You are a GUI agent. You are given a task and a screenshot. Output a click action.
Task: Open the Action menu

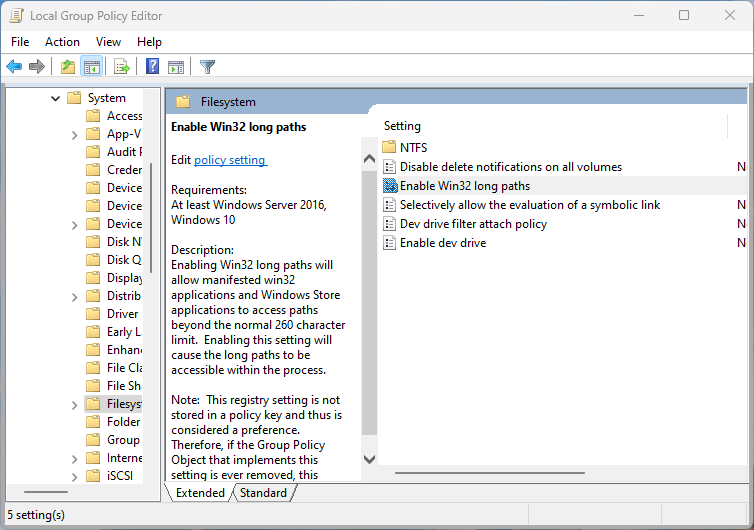62,42
